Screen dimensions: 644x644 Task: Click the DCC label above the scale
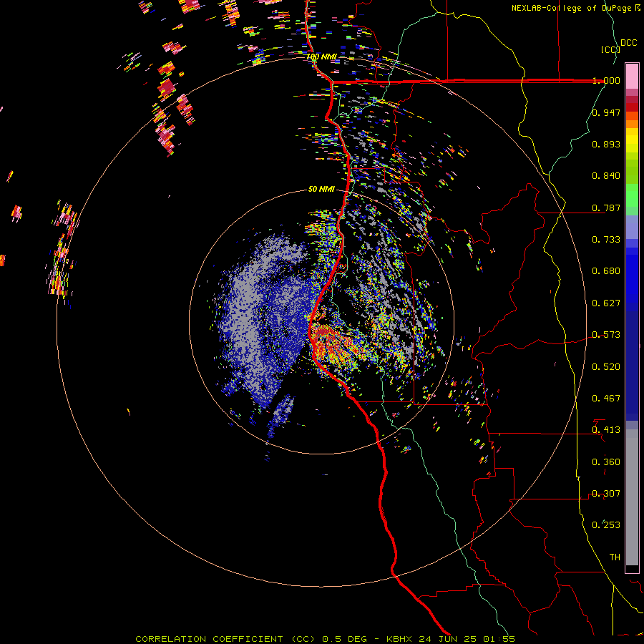629,43
